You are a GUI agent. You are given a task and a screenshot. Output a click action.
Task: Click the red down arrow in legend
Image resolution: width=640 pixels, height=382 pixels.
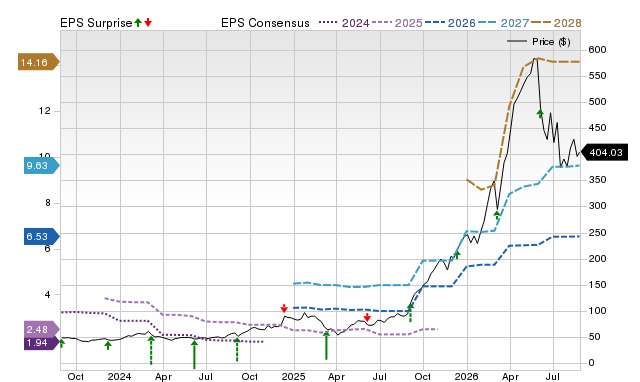click(148, 22)
